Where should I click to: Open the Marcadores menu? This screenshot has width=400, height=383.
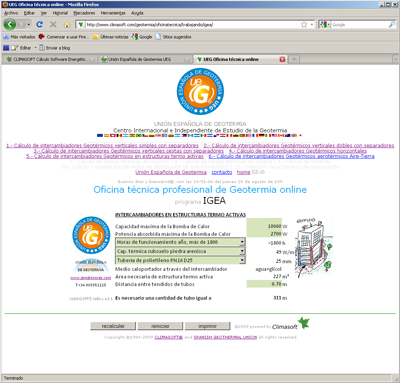84,13
